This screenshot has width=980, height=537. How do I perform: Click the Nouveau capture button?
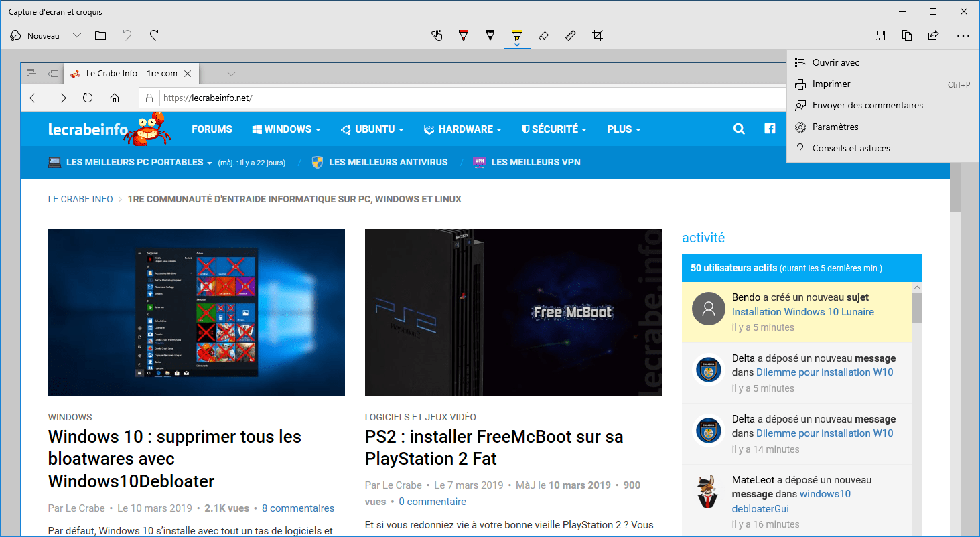click(36, 35)
